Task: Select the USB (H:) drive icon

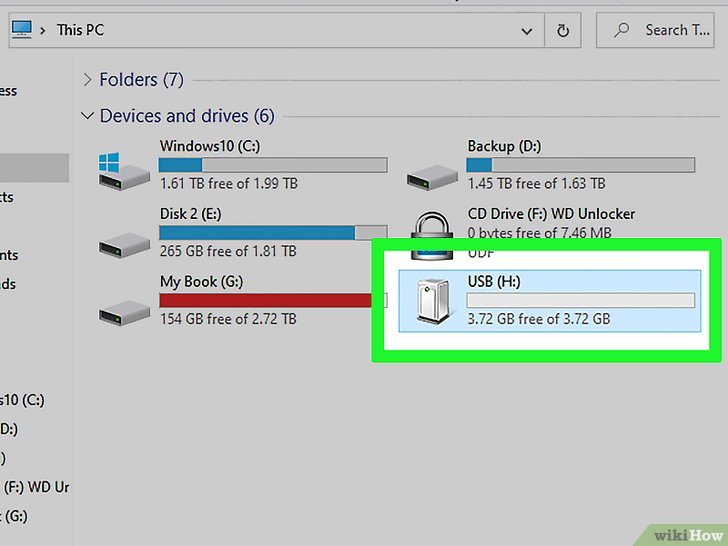Action: [x=433, y=301]
